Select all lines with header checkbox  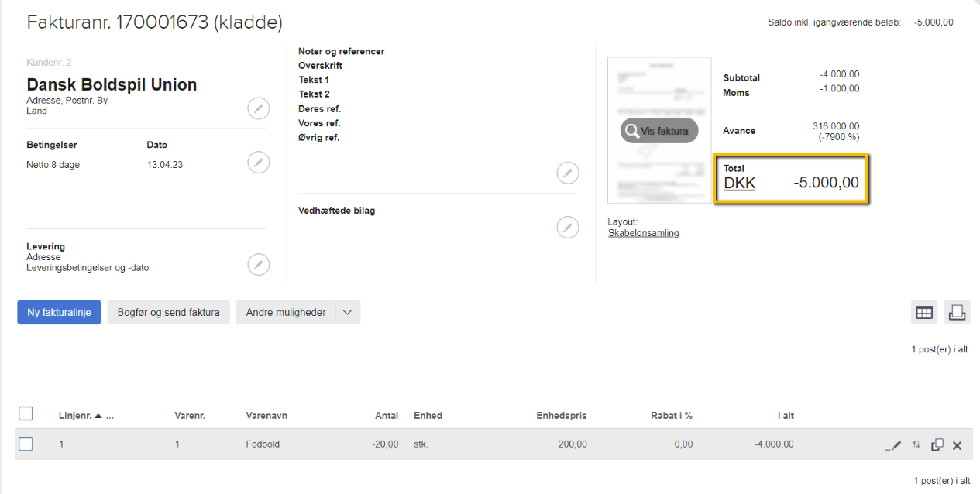tap(26, 414)
